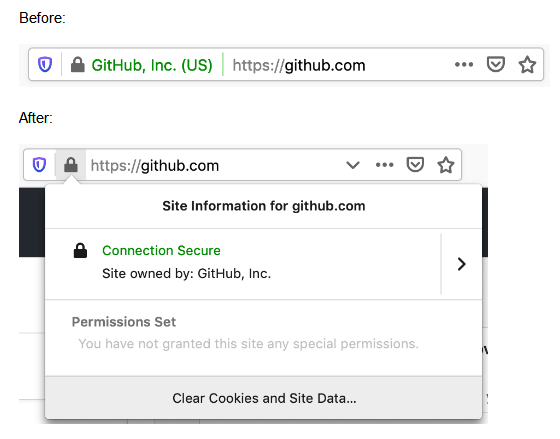The height and width of the screenshot is (439, 560).
Task: Click Site owned by: GitHub, Inc. line
Action: pyautogui.click(x=186, y=274)
